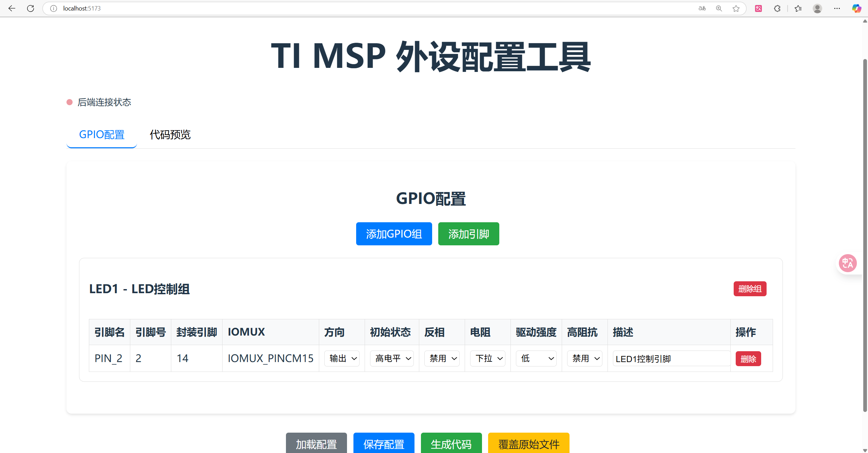Viewport: 868px width, 453px height.
Task: Click the red 删除组 button
Action: [x=750, y=289]
